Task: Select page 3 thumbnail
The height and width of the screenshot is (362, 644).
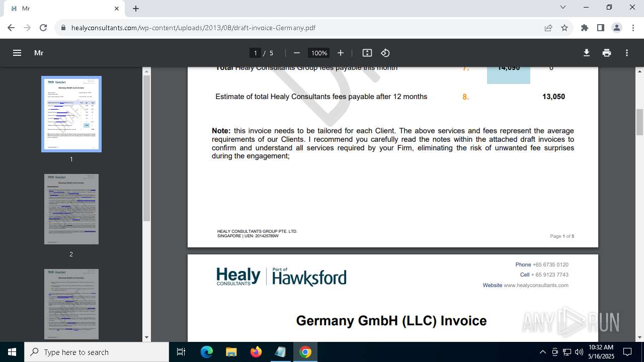Action: tap(71, 304)
